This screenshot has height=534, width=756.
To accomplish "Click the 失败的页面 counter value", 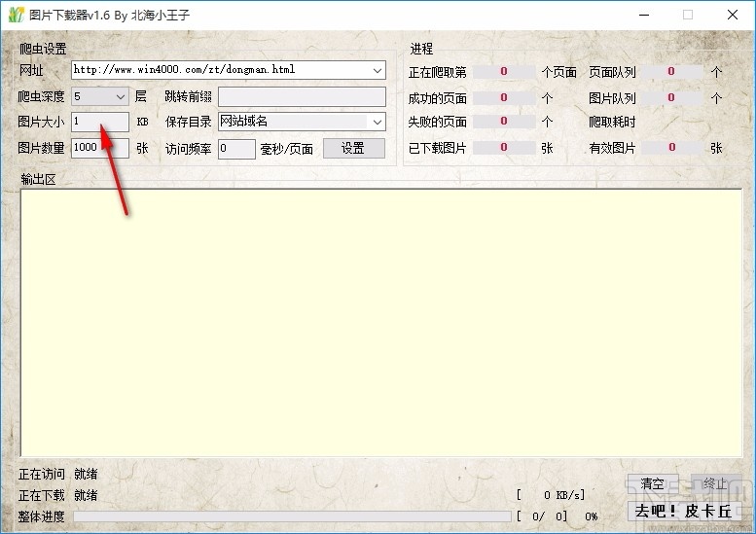I will (503, 122).
